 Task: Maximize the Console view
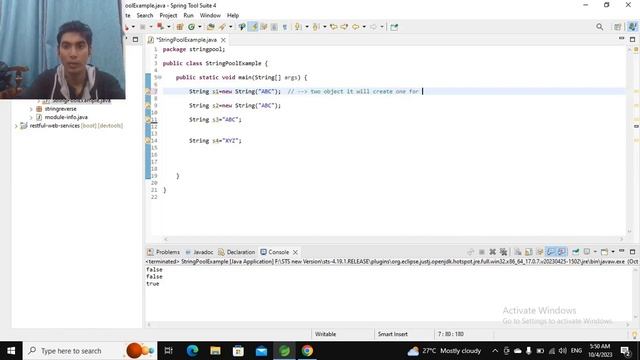pos(632,252)
